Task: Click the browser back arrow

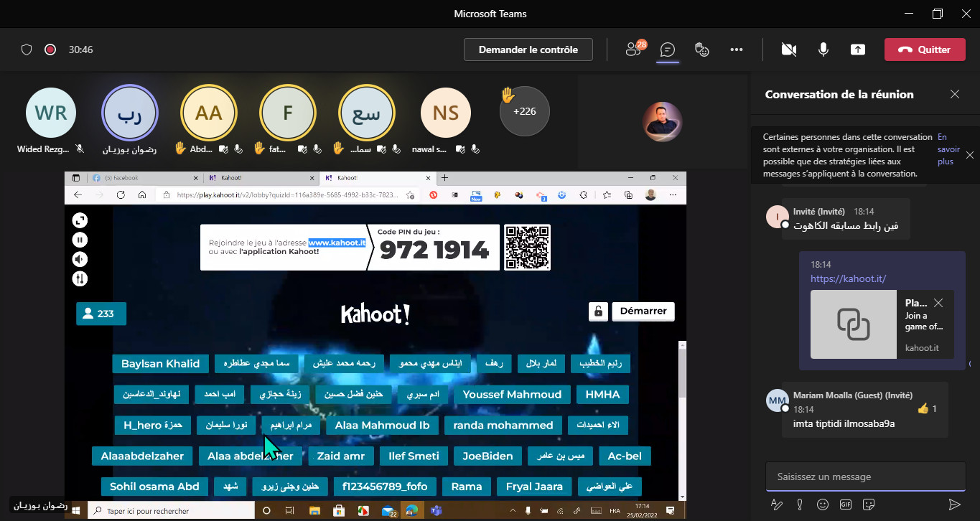Action: point(78,194)
